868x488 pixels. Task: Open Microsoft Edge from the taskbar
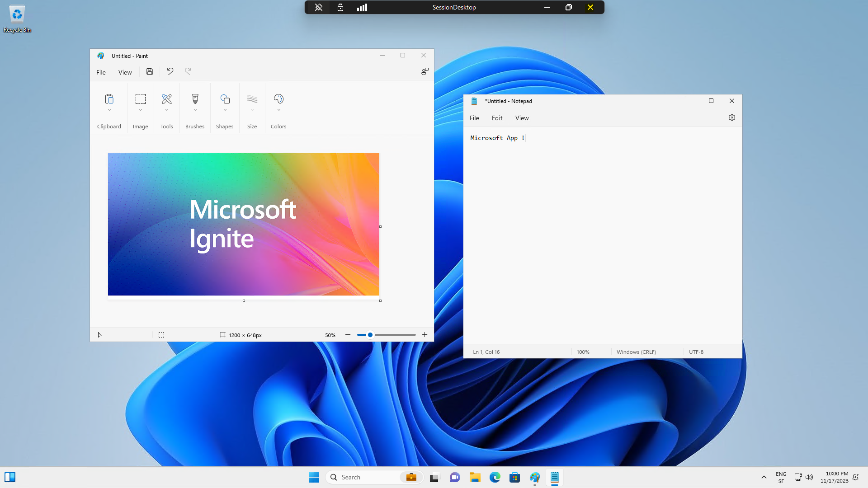click(x=495, y=477)
